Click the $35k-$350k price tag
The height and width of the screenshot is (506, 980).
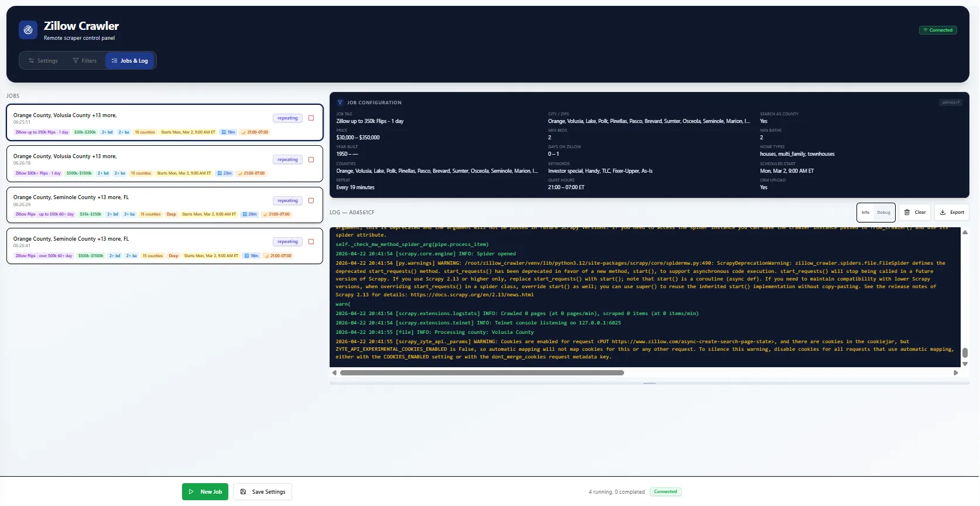91,214
